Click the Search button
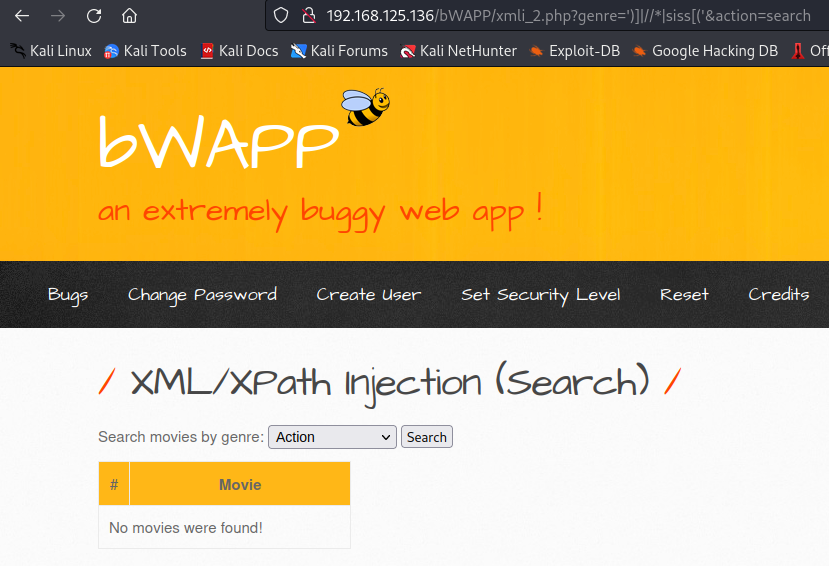 click(x=427, y=437)
